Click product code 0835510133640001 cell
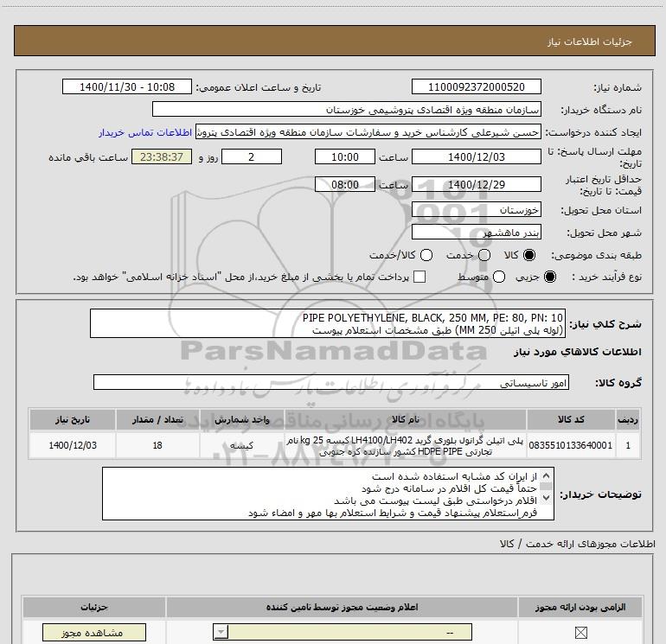Viewport: 666px width, 644px height. [571, 445]
